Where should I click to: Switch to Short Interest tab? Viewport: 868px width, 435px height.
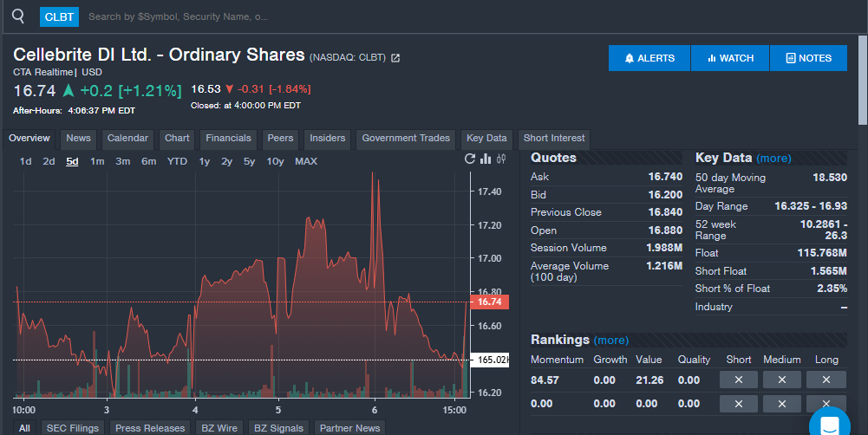click(553, 139)
